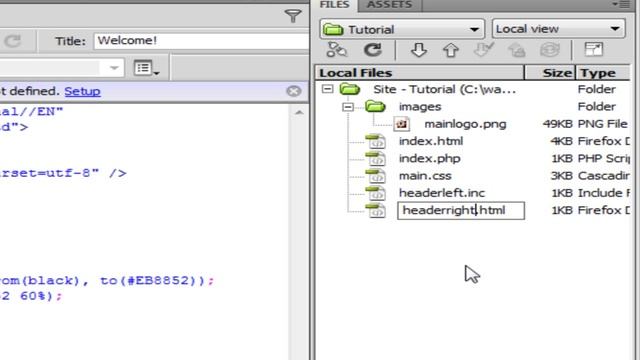Open the Local view dropdown
The image size is (640, 360).
point(558,29)
